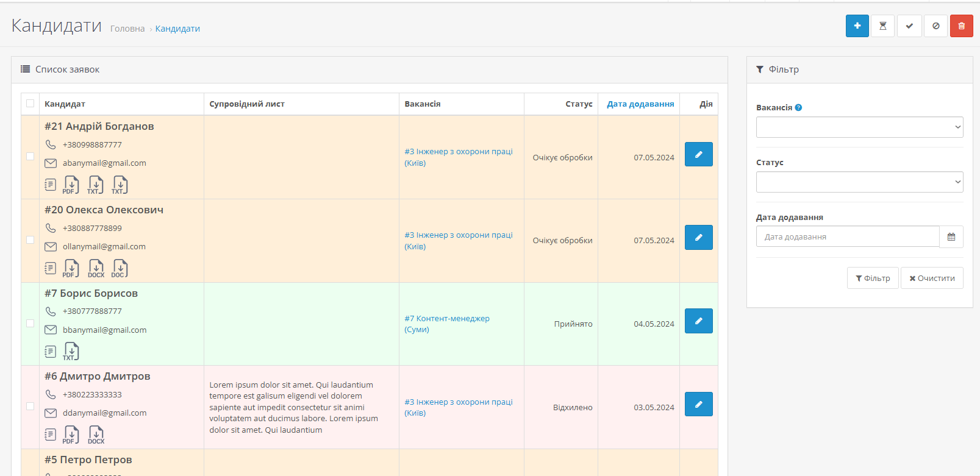Check the box for #20 Олекса Олексович
980x476 pixels.
[30, 240]
